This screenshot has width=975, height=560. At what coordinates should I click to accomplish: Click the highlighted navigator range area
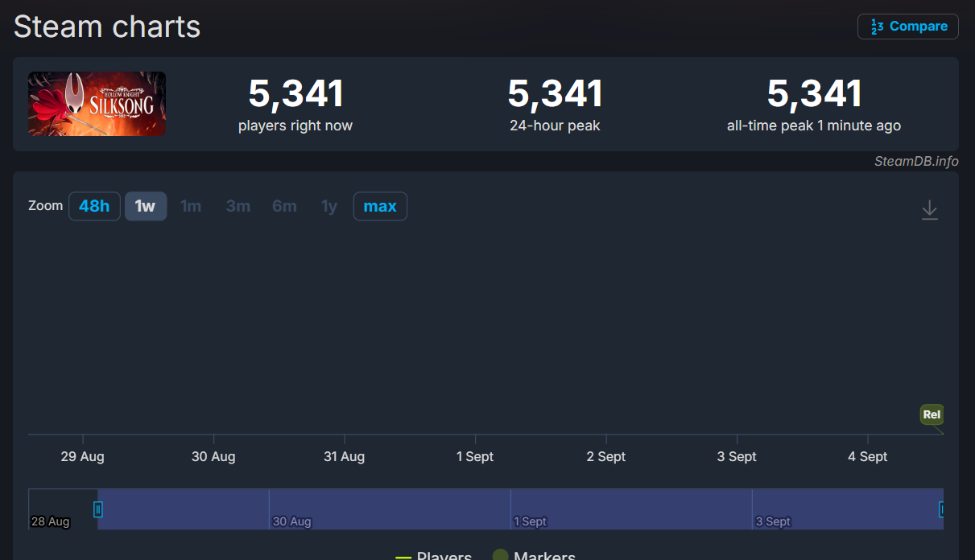[520, 509]
